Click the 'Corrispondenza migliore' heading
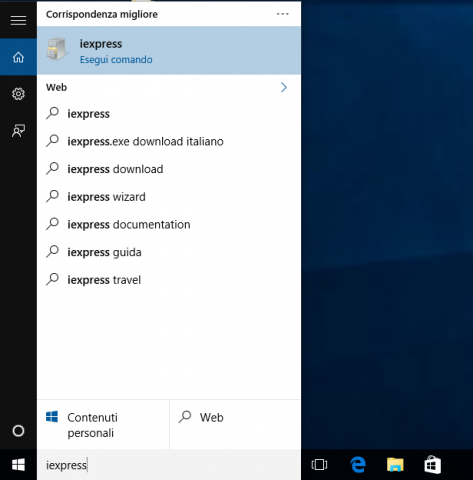The height and width of the screenshot is (480, 473). [102, 14]
